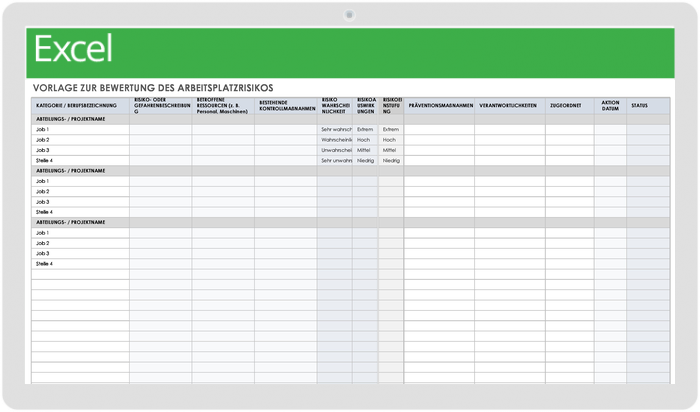This screenshot has width=700, height=412.
Task: Click 'Extrem' in the Risikoeinstufung column
Action: click(x=391, y=129)
